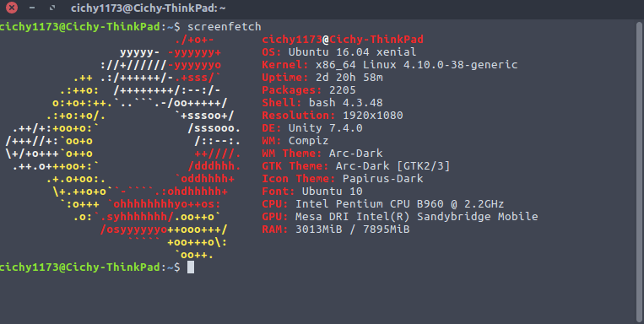This screenshot has width=644, height=324.
Task: Click the DE: Unity 7.4.0 line
Action: (312, 128)
